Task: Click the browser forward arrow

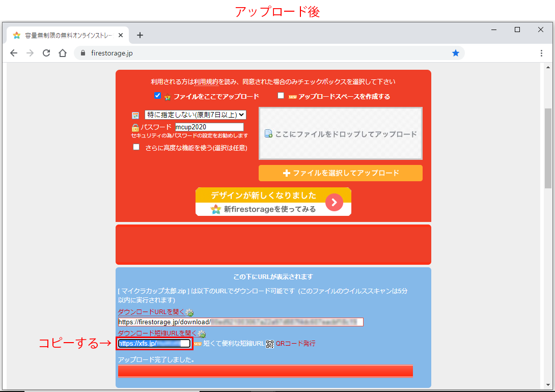Action: [30, 53]
